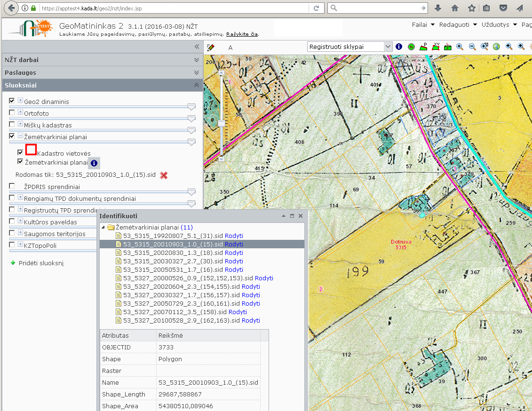
Task: Collapse the Žemėtvarkiniai planai layer group
Action: (20, 135)
